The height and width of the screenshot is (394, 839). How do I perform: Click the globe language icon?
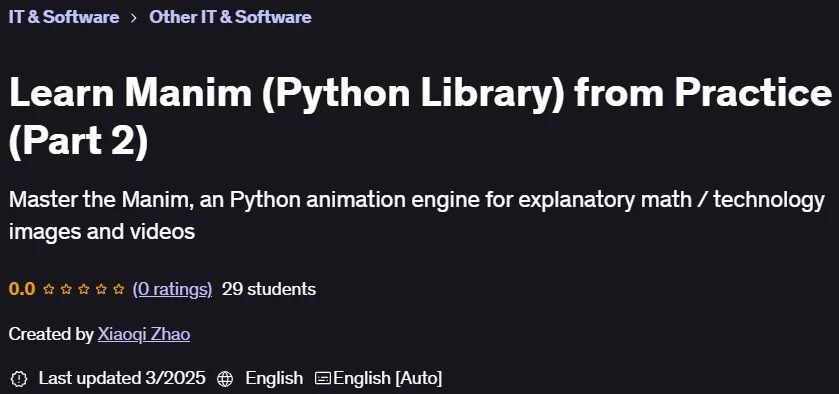tap(225, 379)
